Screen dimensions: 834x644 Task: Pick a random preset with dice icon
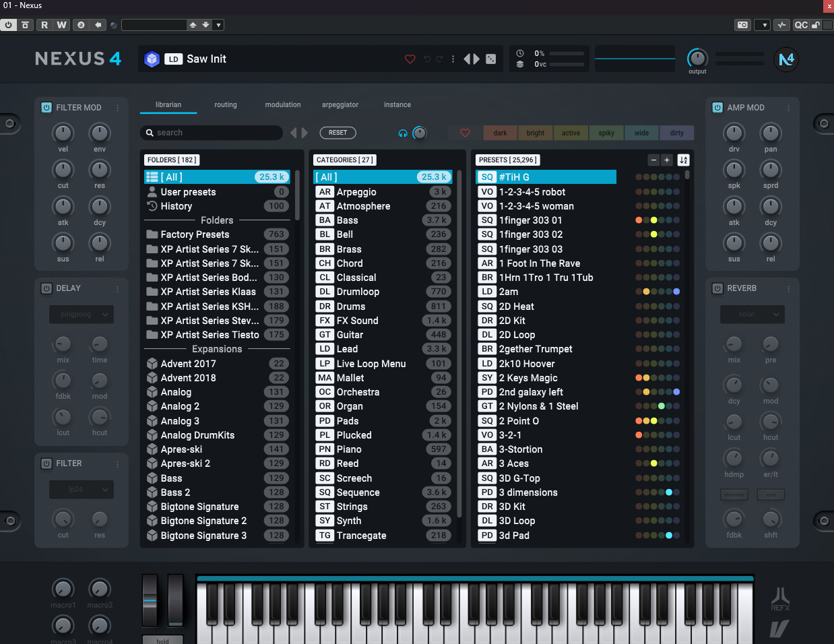pos(491,59)
